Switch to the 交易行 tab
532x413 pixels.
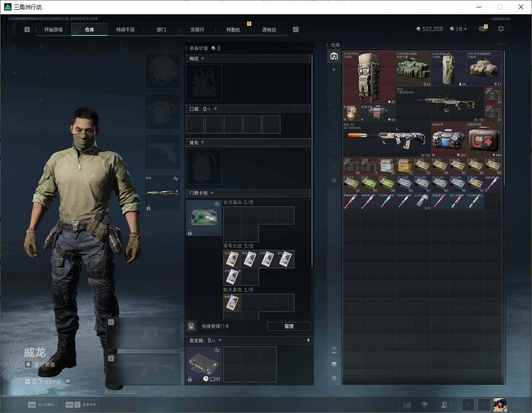[x=197, y=29]
